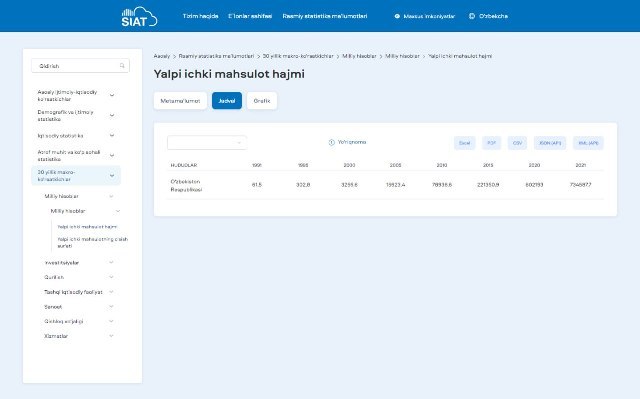
Task: Collapse the 30 yillik makro-ko'rsatkichlar section
Action: [112, 175]
